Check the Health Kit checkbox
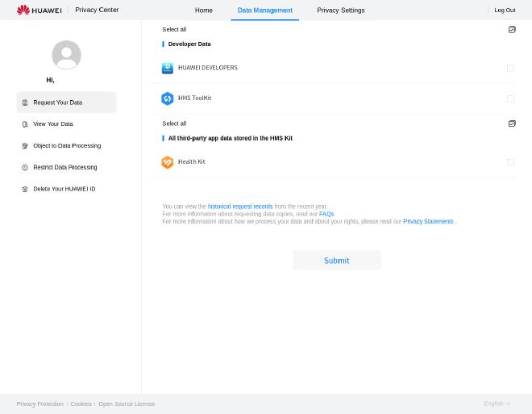Viewport: 532px width, 414px height. click(x=510, y=162)
